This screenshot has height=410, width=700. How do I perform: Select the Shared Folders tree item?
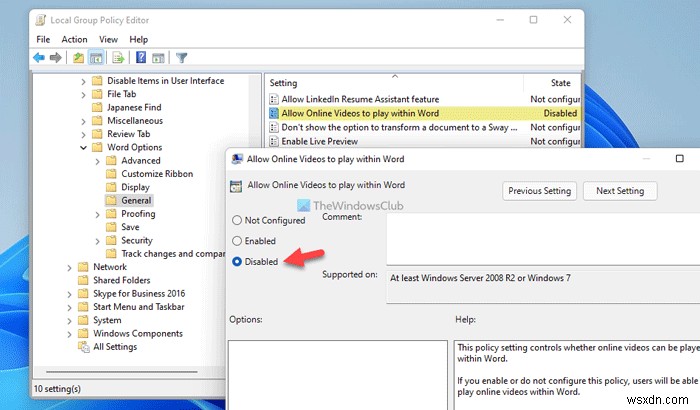click(x=121, y=280)
